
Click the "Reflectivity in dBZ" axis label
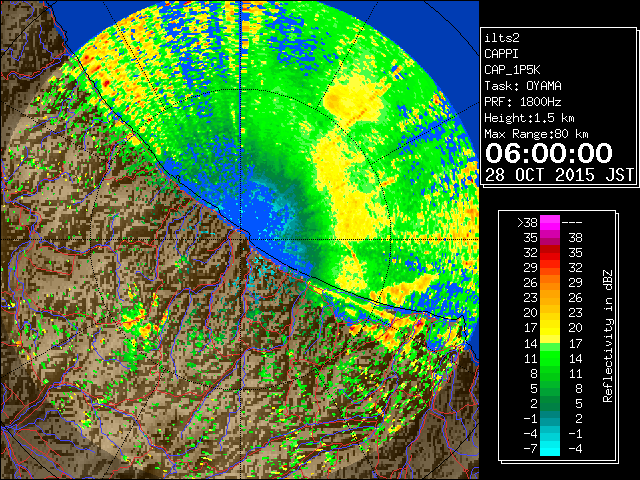(x=608, y=336)
